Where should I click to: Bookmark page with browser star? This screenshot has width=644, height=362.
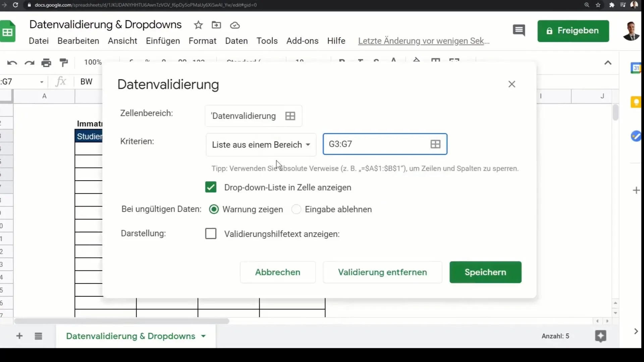pyautogui.click(x=598, y=5)
